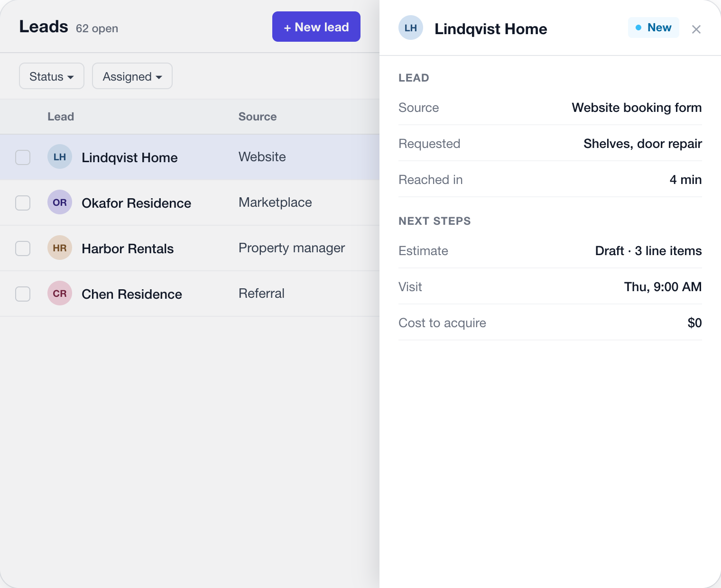Click the Shelves, door repair value

tap(643, 144)
